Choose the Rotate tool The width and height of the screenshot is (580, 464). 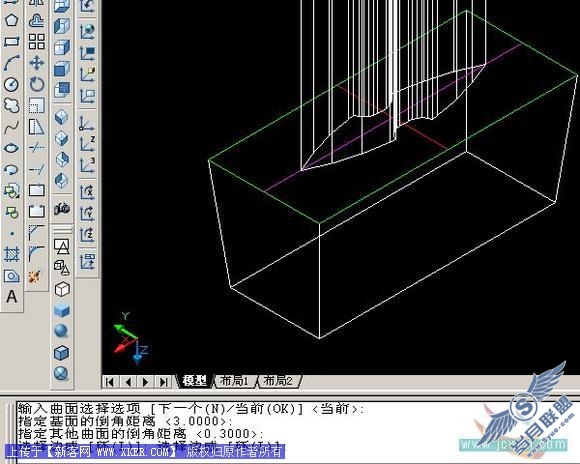[37, 84]
